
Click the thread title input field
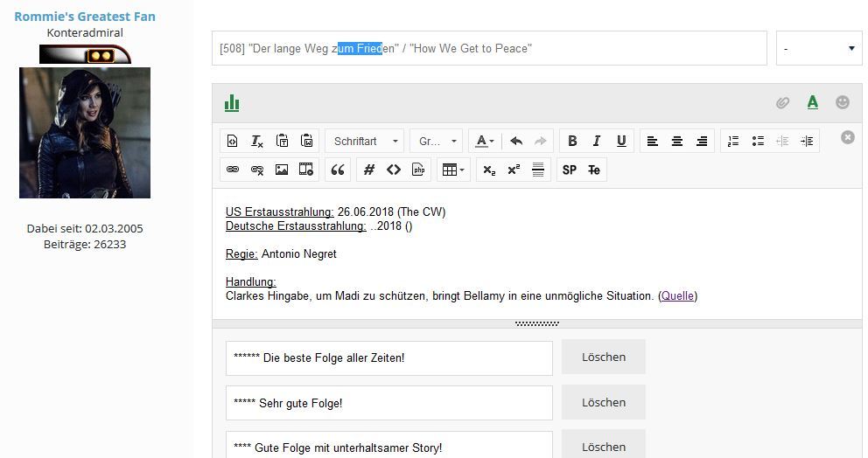click(488, 48)
